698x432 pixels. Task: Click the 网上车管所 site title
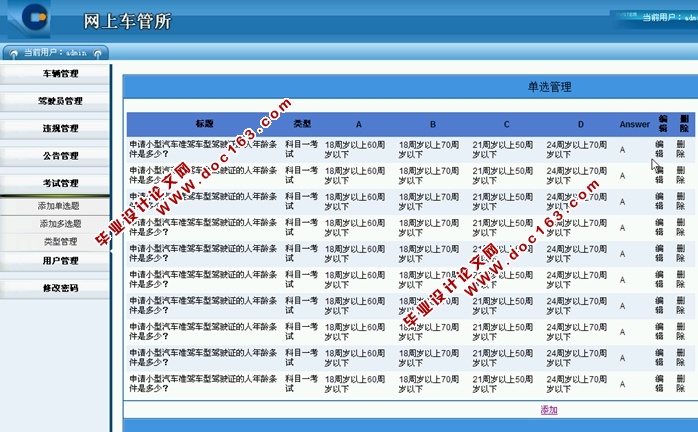(x=127, y=21)
